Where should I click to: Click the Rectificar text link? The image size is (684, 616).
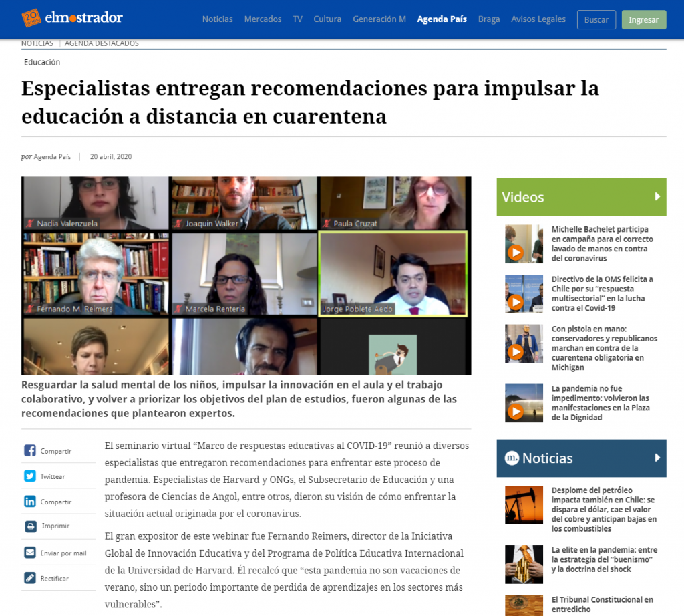[55, 579]
